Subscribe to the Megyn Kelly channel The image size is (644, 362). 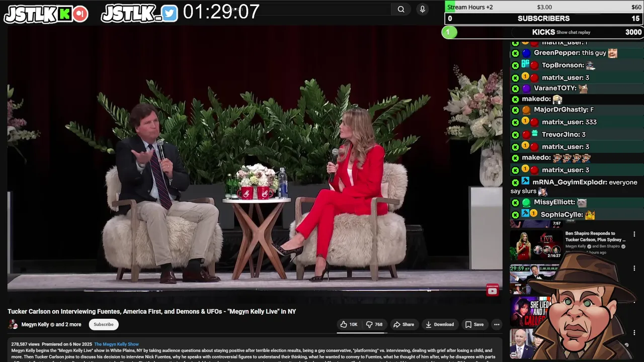[x=104, y=324]
